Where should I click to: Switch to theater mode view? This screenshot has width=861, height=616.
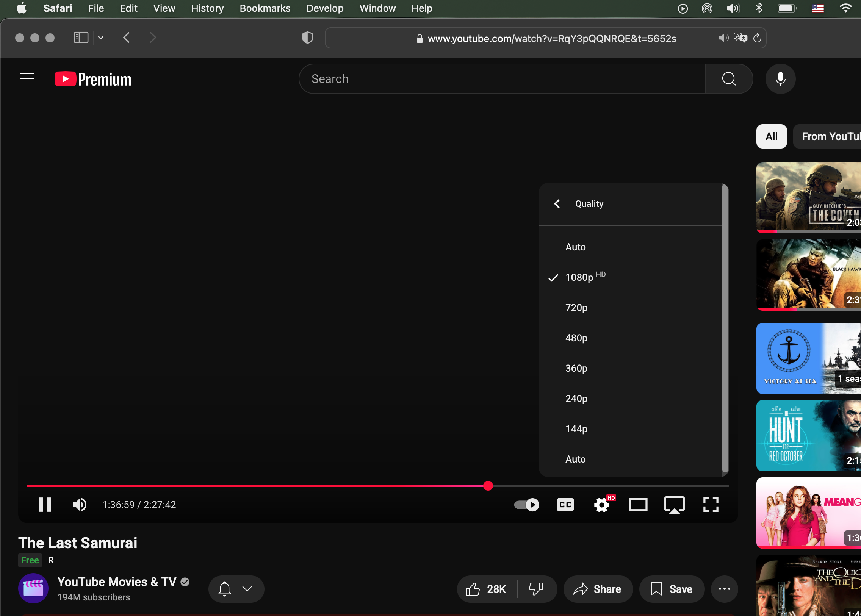tap(638, 505)
